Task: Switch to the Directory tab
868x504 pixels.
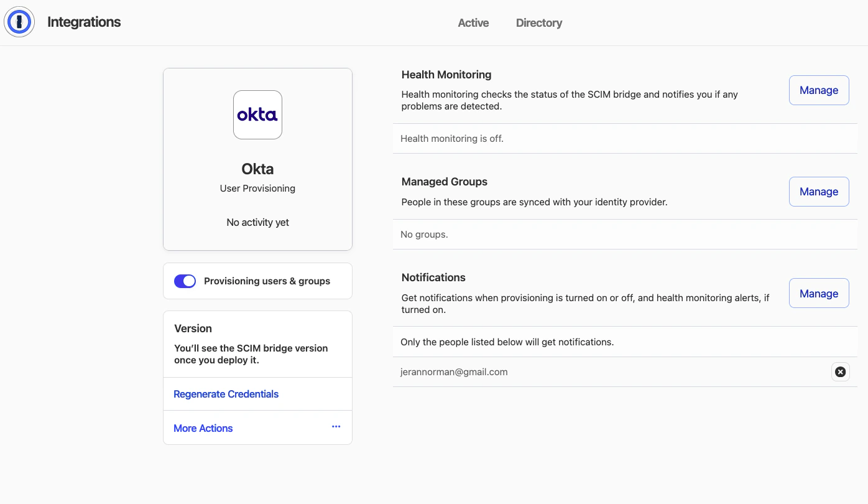Action: [x=538, y=22]
